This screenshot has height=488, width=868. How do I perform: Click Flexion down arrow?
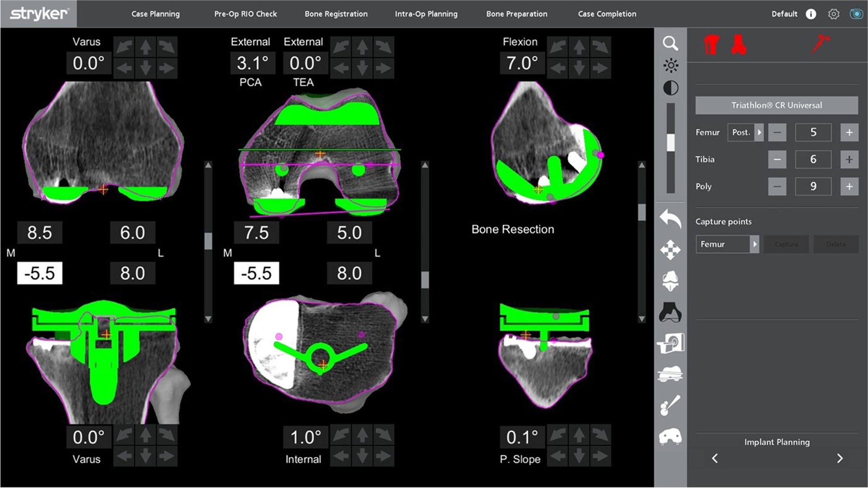click(579, 68)
